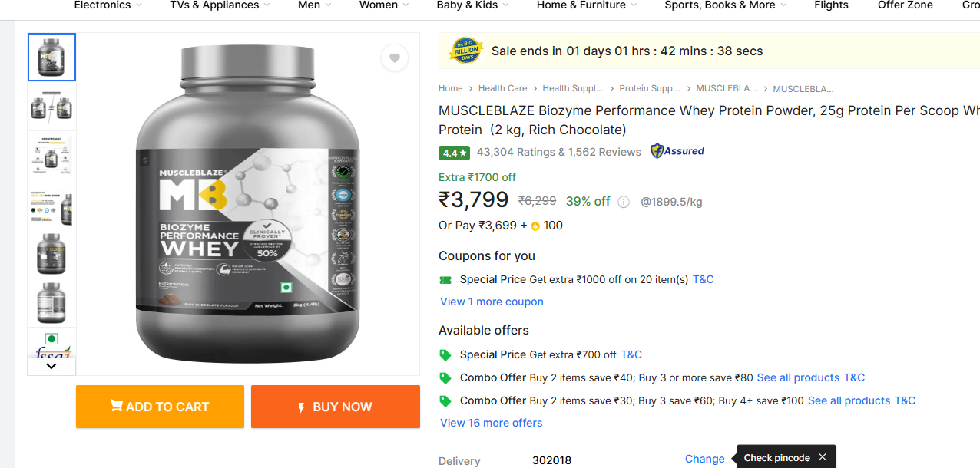The width and height of the screenshot is (980, 468).
Task: Click the wishlist heart icon
Action: pos(394,58)
